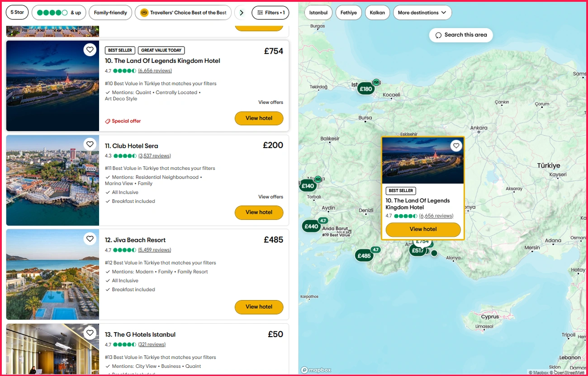
Task: Click the £180 map marker near Istanbul
Action: [x=365, y=89]
